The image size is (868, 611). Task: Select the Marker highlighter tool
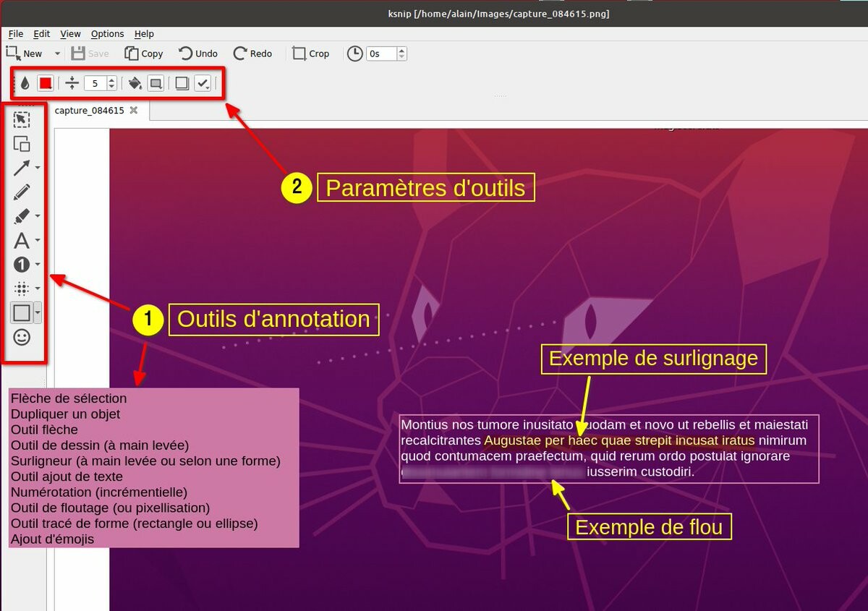coord(22,215)
